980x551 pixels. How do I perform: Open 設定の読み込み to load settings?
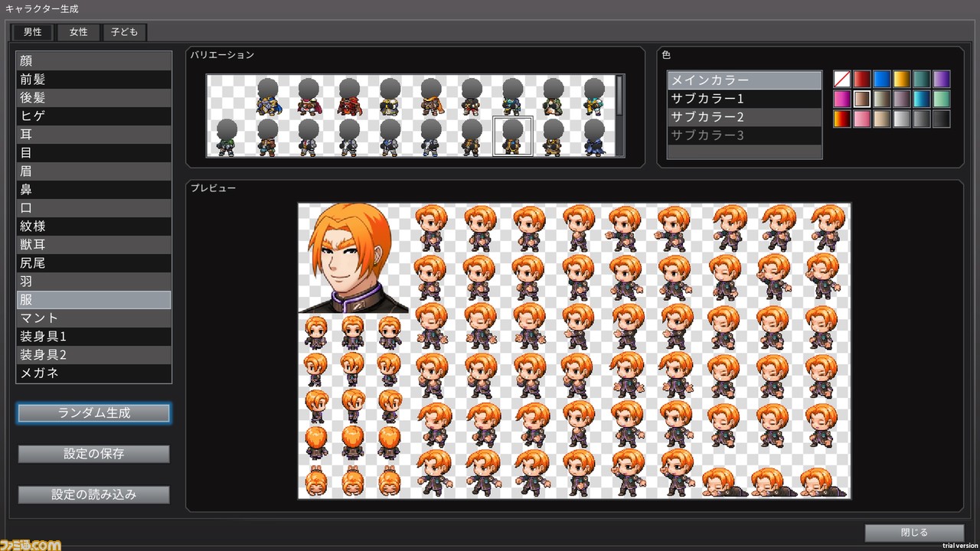(x=93, y=494)
